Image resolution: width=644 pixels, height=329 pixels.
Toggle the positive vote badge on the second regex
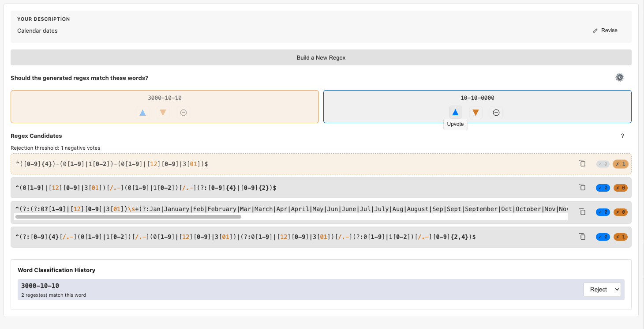pos(603,187)
